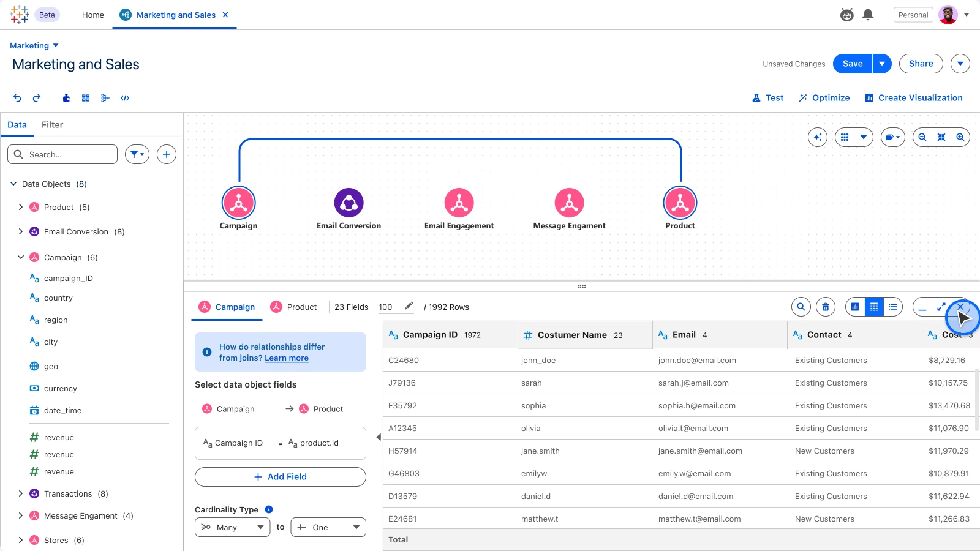Expand the Transactions data object
Screen dimensions: 980x551
pyautogui.click(x=21, y=493)
